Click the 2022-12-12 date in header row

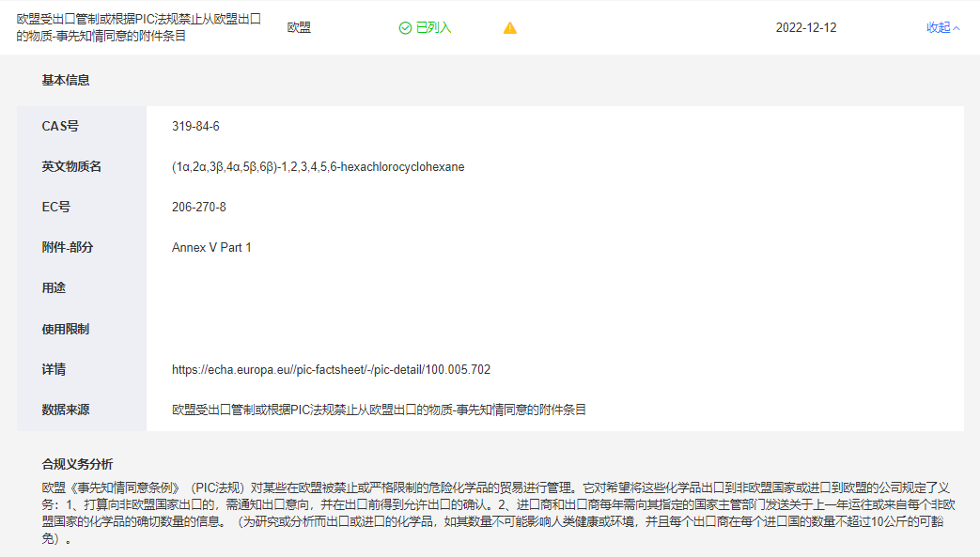805,28
